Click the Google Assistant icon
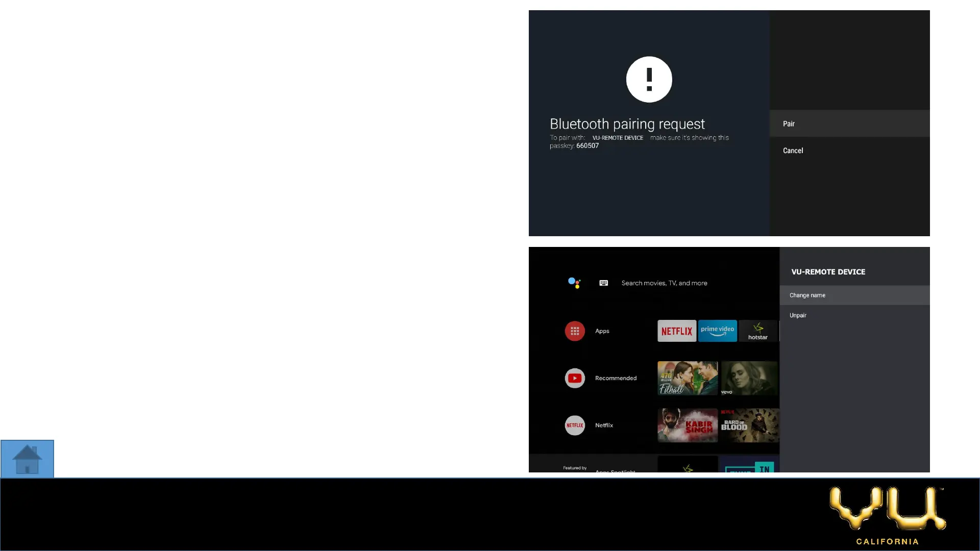980x551 pixels. [x=574, y=283]
